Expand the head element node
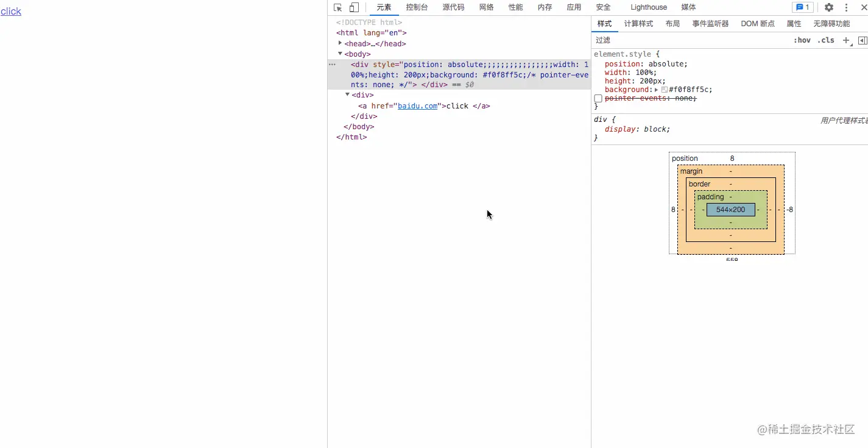Viewport: 868px width, 448px height. [x=340, y=43]
